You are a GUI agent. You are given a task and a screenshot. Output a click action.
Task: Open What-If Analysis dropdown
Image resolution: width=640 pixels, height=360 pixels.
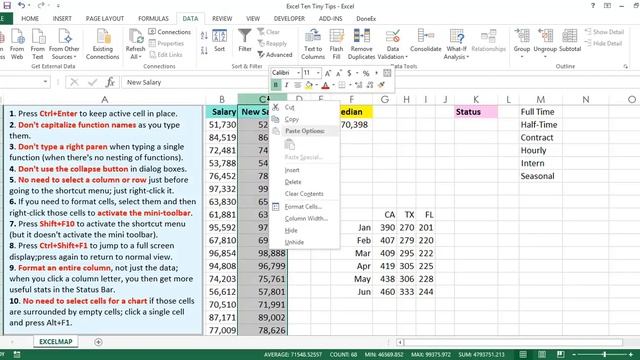[x=456, y=53]
